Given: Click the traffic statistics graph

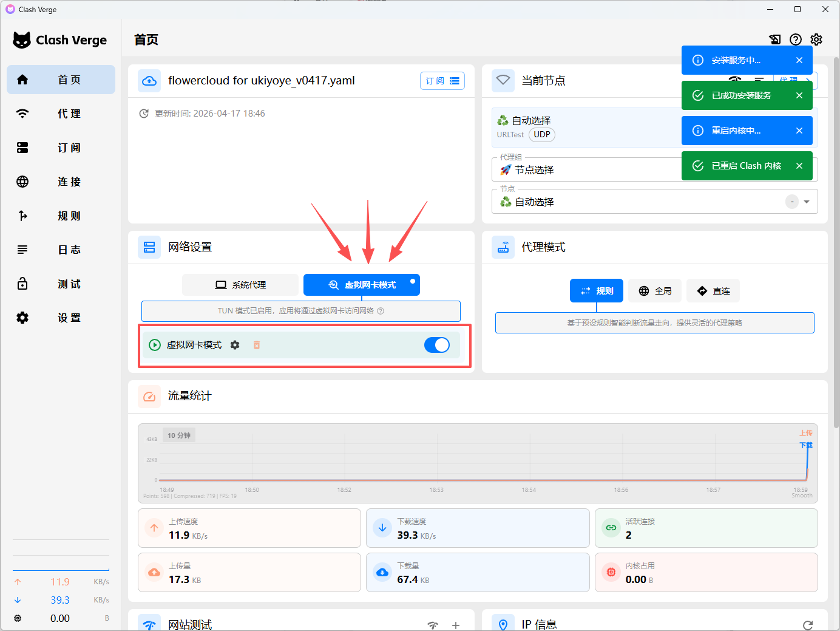Looking at the screenshot, I should point(477,462).
